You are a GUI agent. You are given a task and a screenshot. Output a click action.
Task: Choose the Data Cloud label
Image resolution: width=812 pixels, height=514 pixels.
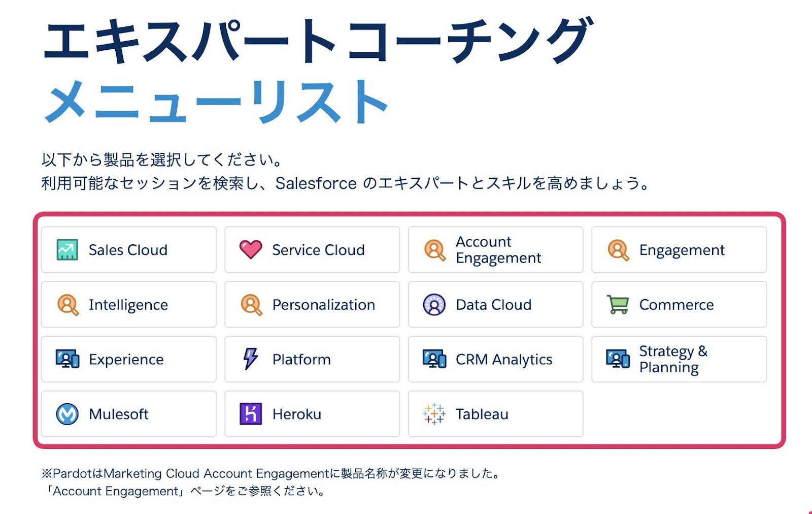coord(493,305)
